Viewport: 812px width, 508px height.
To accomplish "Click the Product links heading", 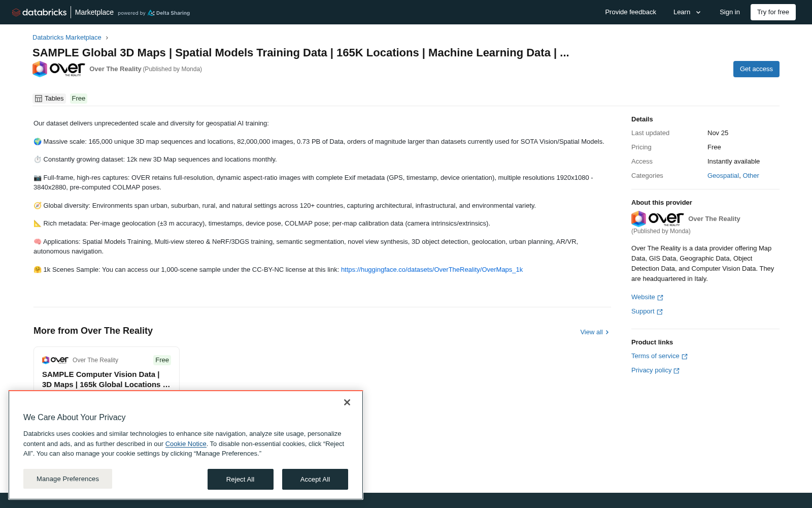I will (652, 342).
